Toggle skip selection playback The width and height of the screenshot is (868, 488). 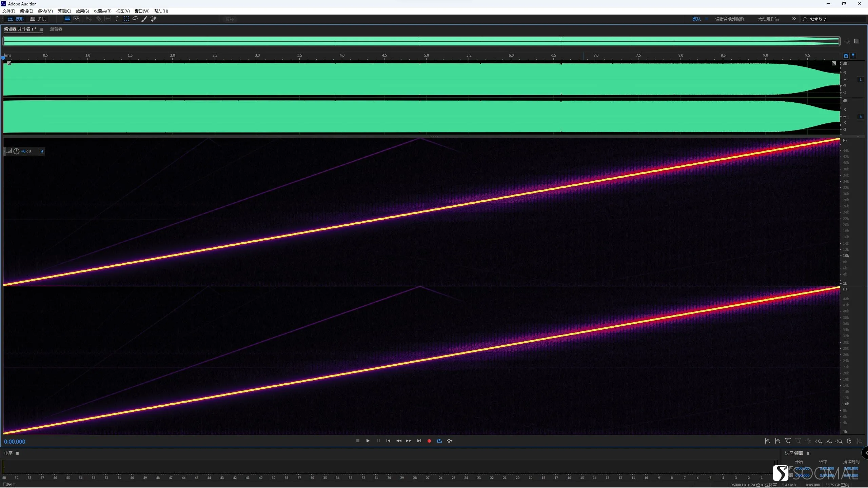[450, 441]
